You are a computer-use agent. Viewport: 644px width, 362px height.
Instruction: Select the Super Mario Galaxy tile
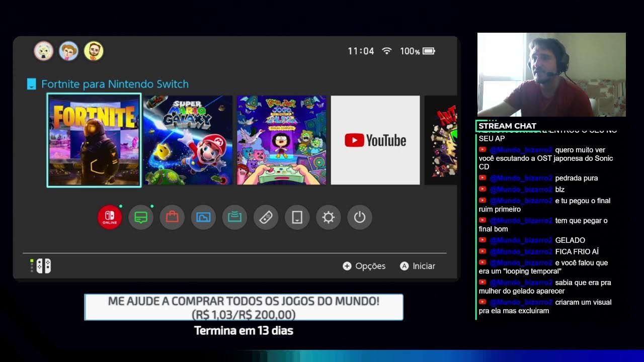[188, 140]
